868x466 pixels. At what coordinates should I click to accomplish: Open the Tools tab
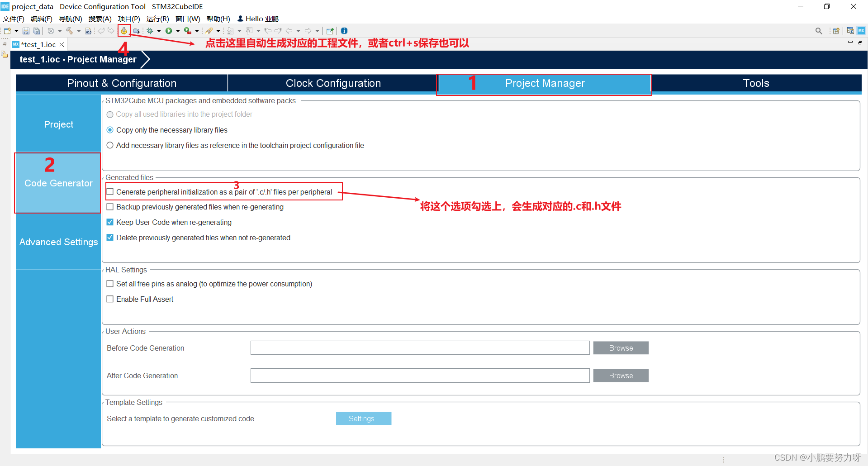[756, 83]
